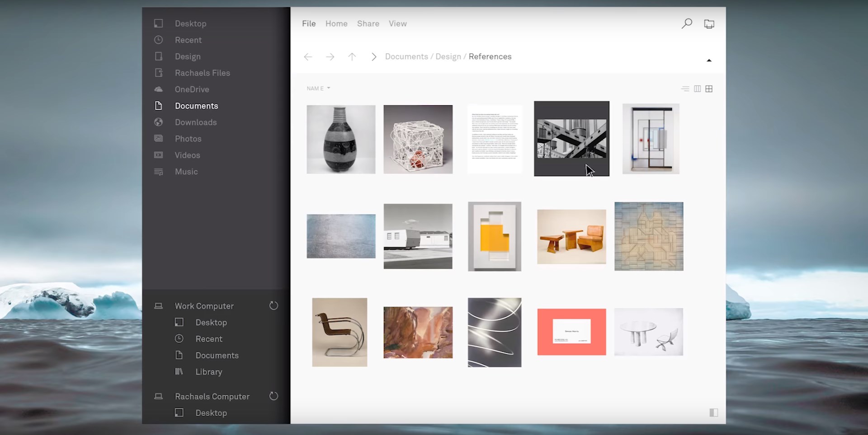The image size is (868, 435).
Task: Open the Share menu
Action: [368, 23]
